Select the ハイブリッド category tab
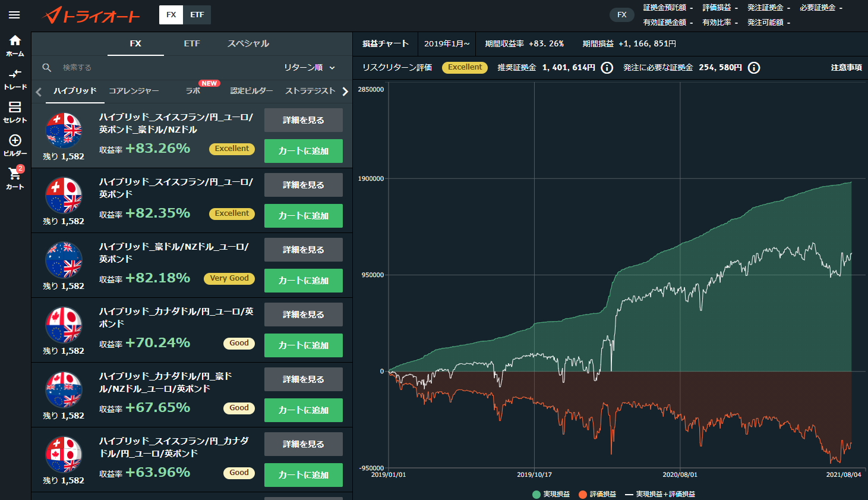This screenshot has height=500, width=868. [75, 91]
